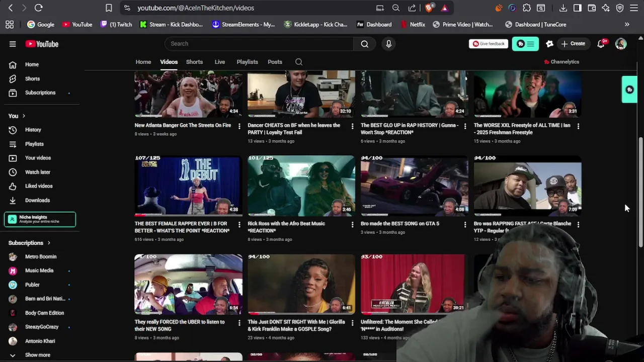
Task: Click the Give feedback button
Action: 488,44
